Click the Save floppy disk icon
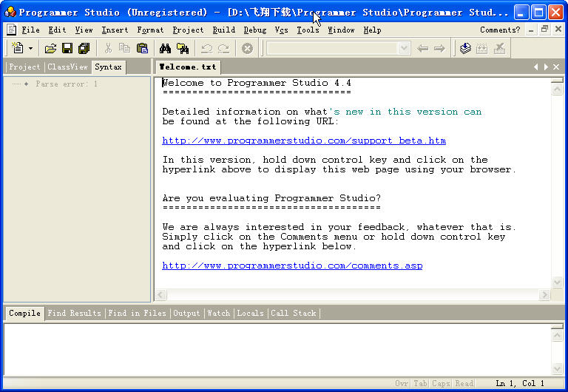Image resolution: width=568 pixels, height=392 pixels. tap(67, 49)
